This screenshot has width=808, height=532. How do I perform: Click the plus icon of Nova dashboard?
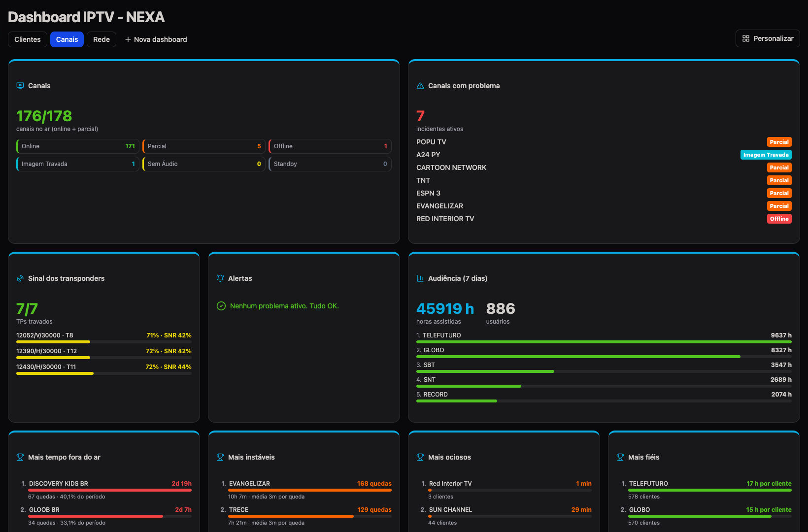128,39
